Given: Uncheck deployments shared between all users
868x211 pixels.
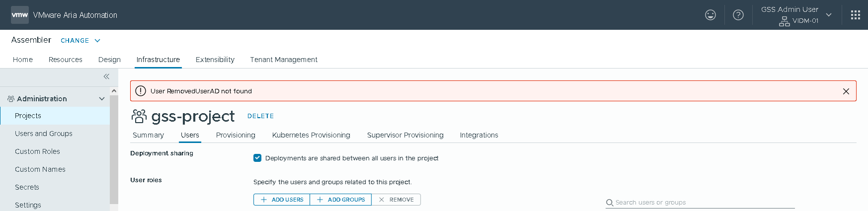Looking at the screenshot, I should [x=258, y=158].
